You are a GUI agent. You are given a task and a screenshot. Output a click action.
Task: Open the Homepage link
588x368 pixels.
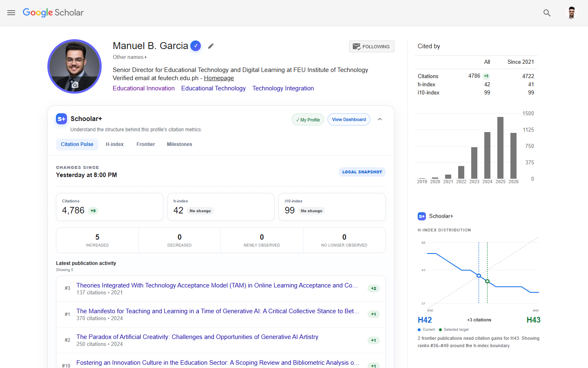[x=219, y=78]
